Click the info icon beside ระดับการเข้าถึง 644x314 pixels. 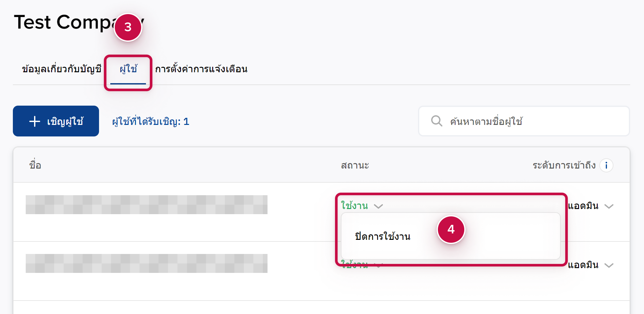tap(606, 165)
